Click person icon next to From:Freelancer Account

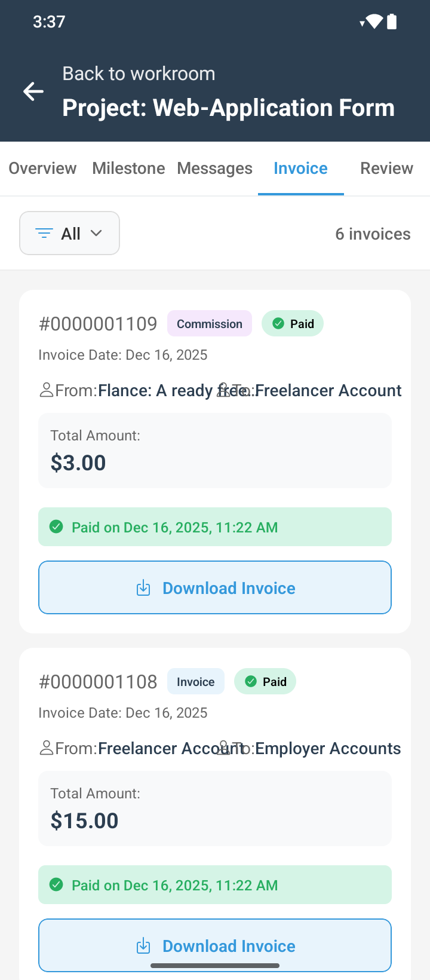click(x=47, y=748)
